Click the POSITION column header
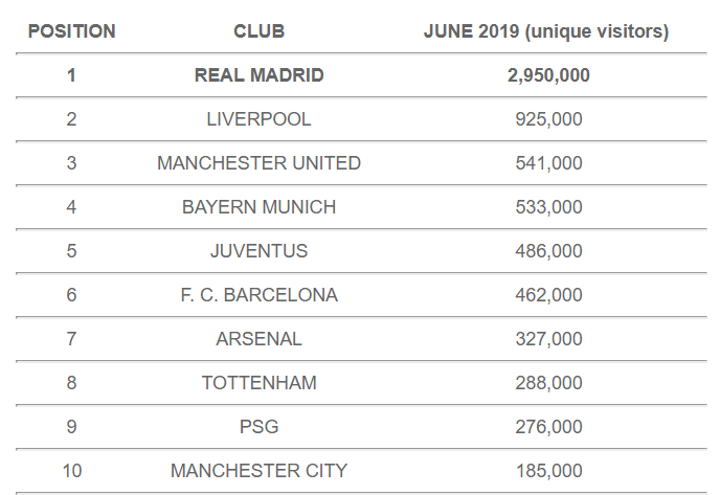This screenshot has height=495, width=720. coord(71,32)
